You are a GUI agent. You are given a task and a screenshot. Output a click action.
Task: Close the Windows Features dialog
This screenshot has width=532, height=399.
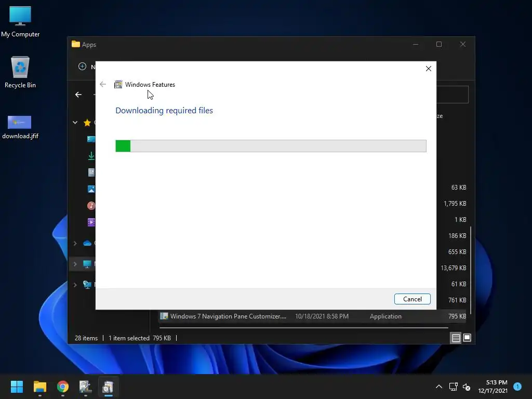(x=429, y=69)
